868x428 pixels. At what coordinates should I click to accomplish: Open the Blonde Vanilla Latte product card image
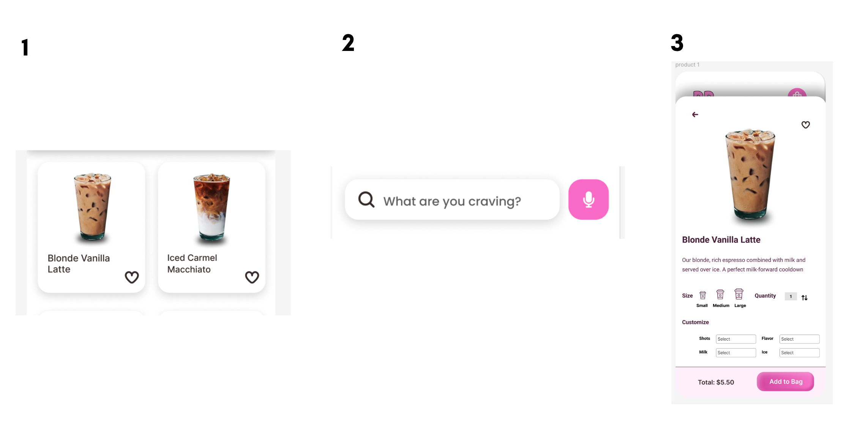[92, 207]
